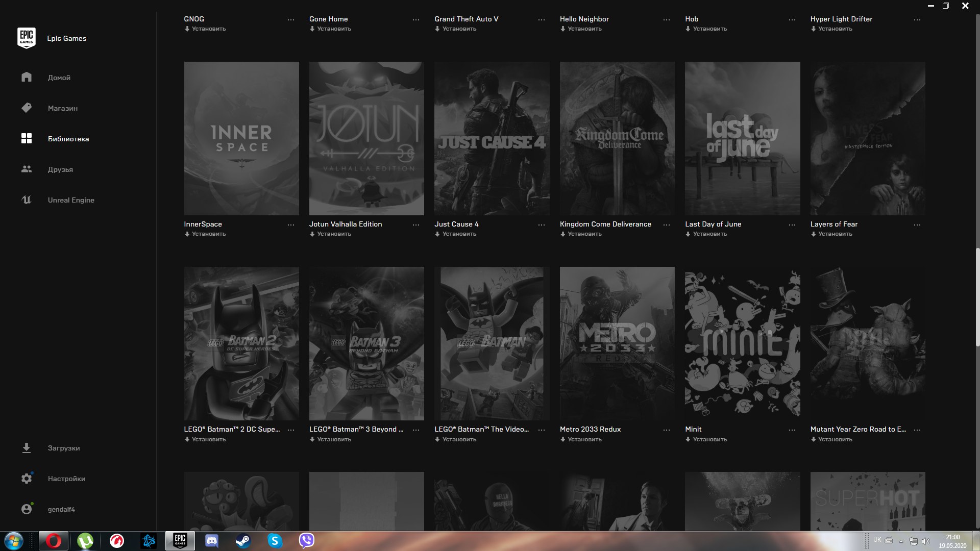Open options menu for Jotun Valhalla Edition
This screenshot has height=551, width=980.
point(416,225)
